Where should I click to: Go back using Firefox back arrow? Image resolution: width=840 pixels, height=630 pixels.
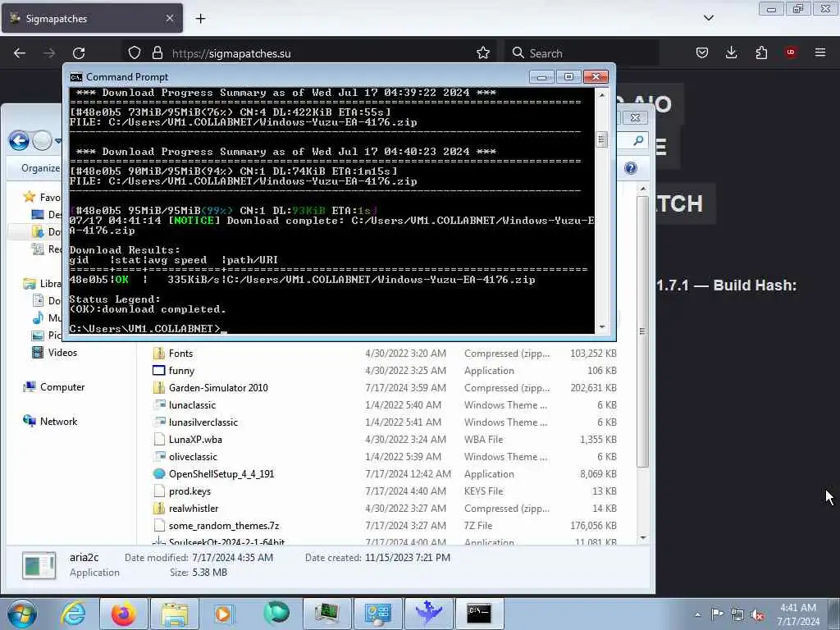[20, 53]
